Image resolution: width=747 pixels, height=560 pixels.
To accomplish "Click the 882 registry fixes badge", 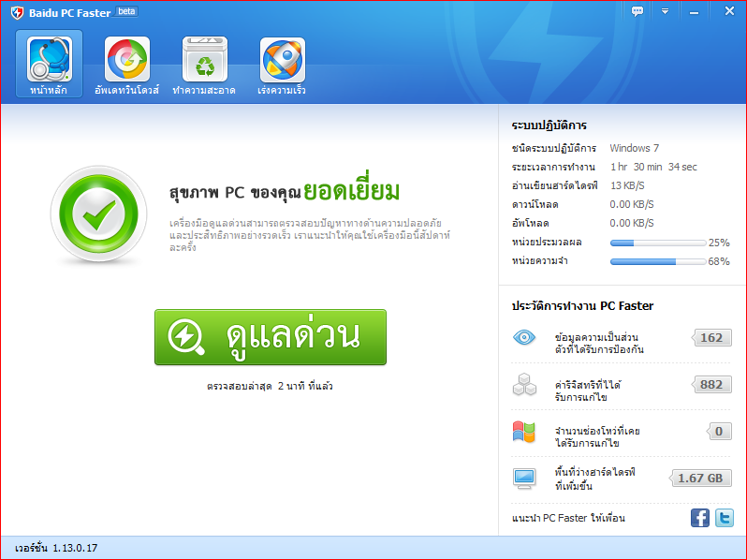I will pyautogui.click(x=711, y=385).
